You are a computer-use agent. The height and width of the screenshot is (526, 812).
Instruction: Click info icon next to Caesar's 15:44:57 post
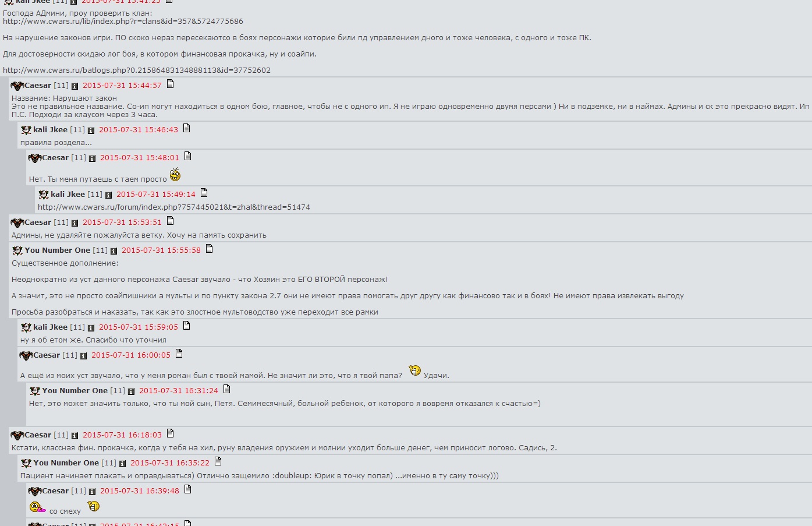coord(75,86)
